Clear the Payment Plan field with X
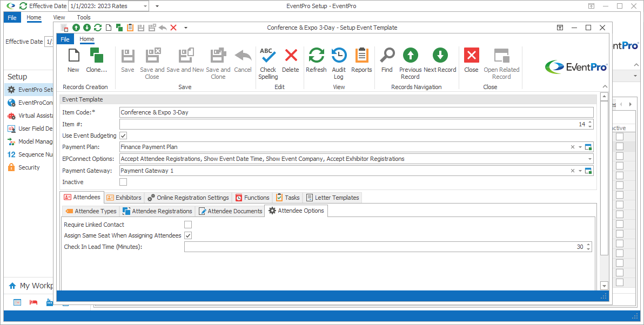Image resolution: width=644 pixels, height=325 pixels. tap(573, 147)
